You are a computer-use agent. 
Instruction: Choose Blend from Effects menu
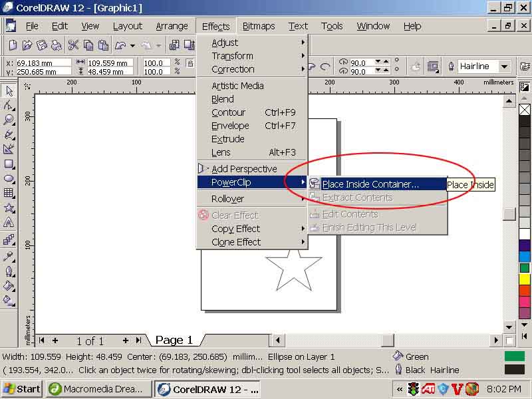[x=253, y=99]
